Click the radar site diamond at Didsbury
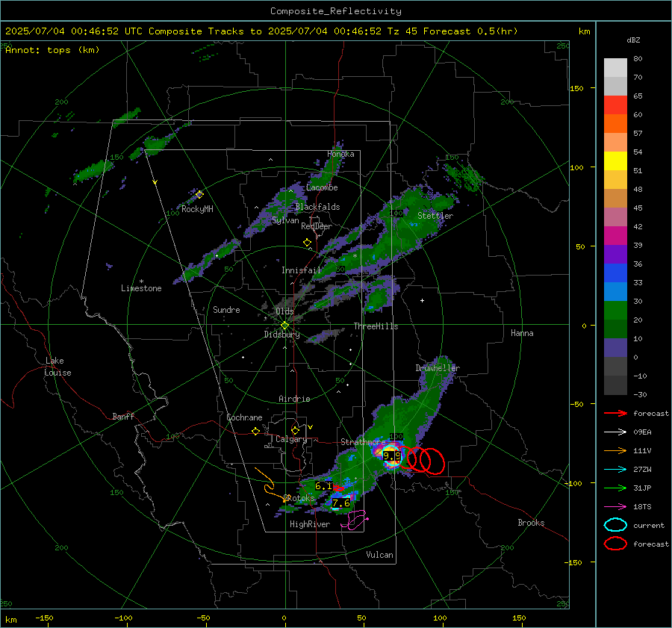Screen dimensions: 672x628 click(284, 326)
